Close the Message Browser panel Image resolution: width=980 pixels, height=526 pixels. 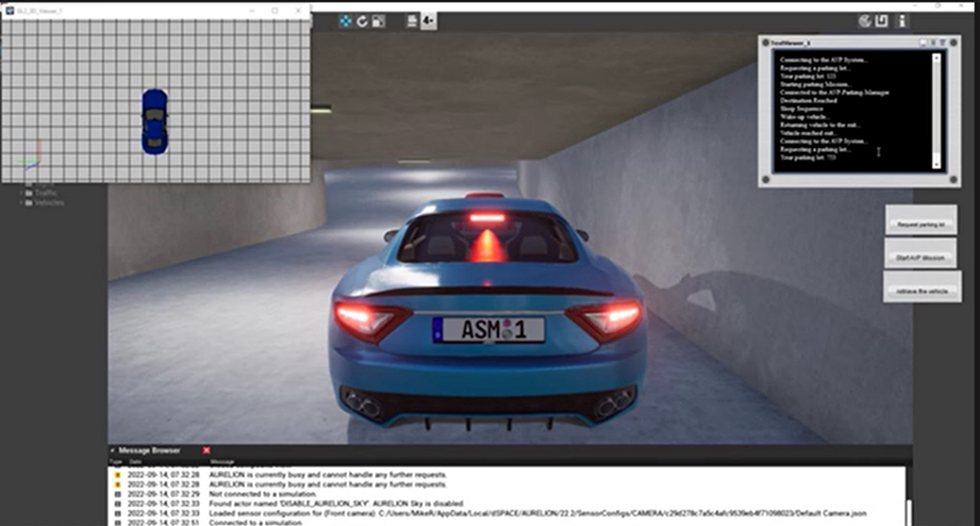pos(207,450)
